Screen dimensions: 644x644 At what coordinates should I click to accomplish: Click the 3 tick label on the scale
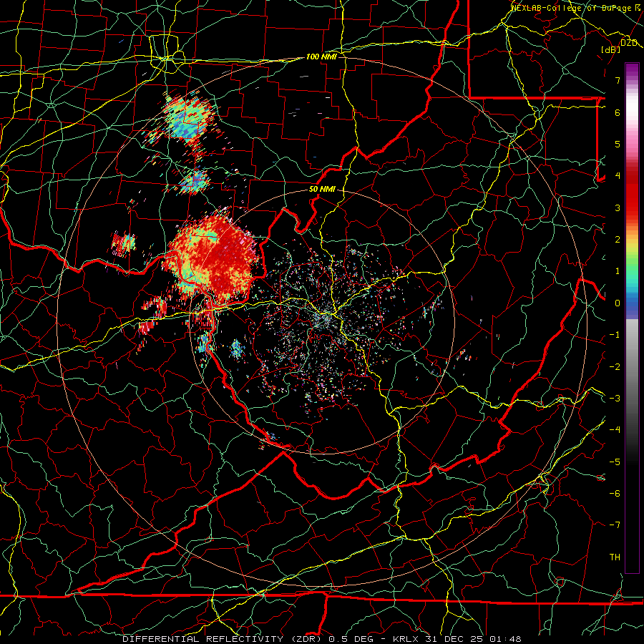point(618,208)
